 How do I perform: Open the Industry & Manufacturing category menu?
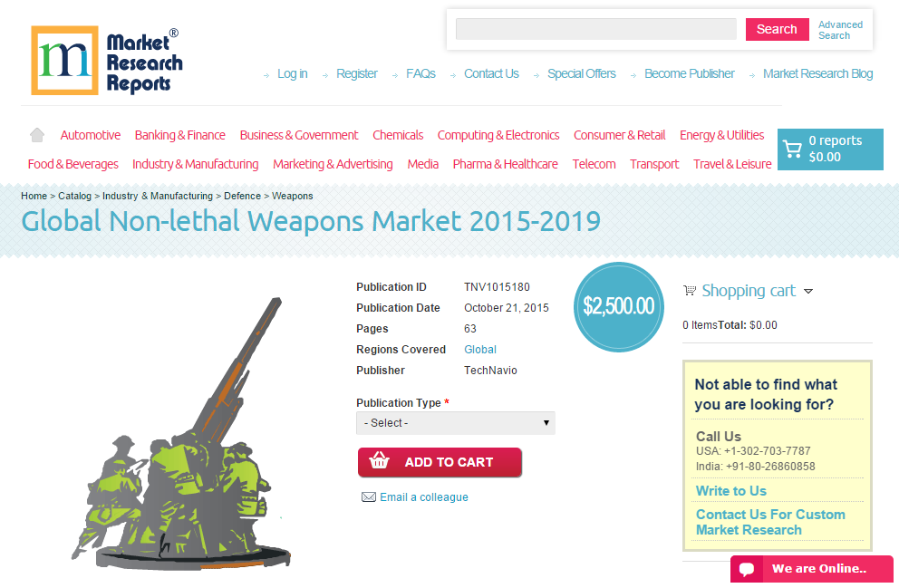[x=196, y=165]
